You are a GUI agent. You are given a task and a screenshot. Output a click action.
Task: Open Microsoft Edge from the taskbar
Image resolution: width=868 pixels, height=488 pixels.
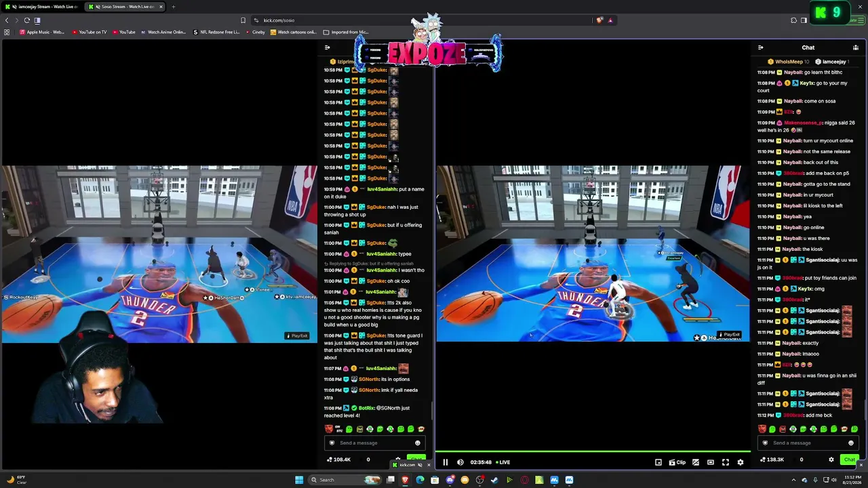pyautogui.click(x=420, y=480)
